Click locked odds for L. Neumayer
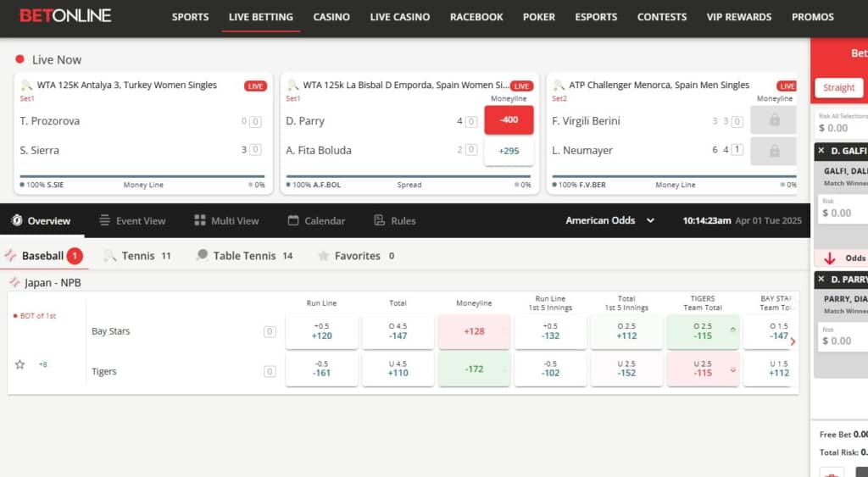 774,151
